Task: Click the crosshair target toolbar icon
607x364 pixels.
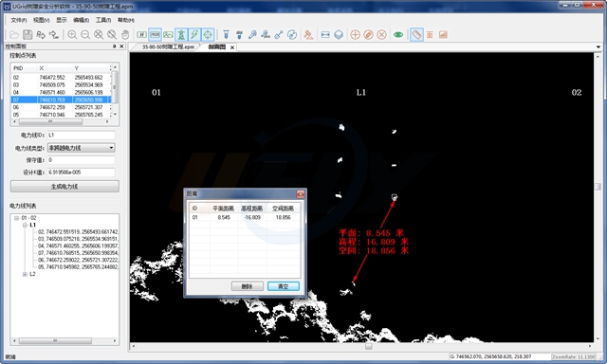Action: point(208,35)
